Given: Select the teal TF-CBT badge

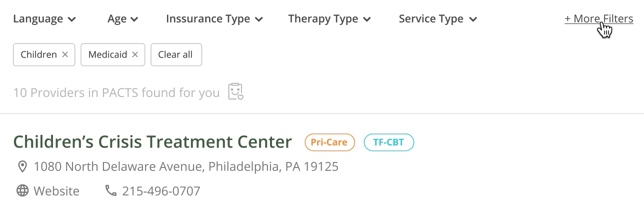Looking at the screenshot, I should 389,142.
